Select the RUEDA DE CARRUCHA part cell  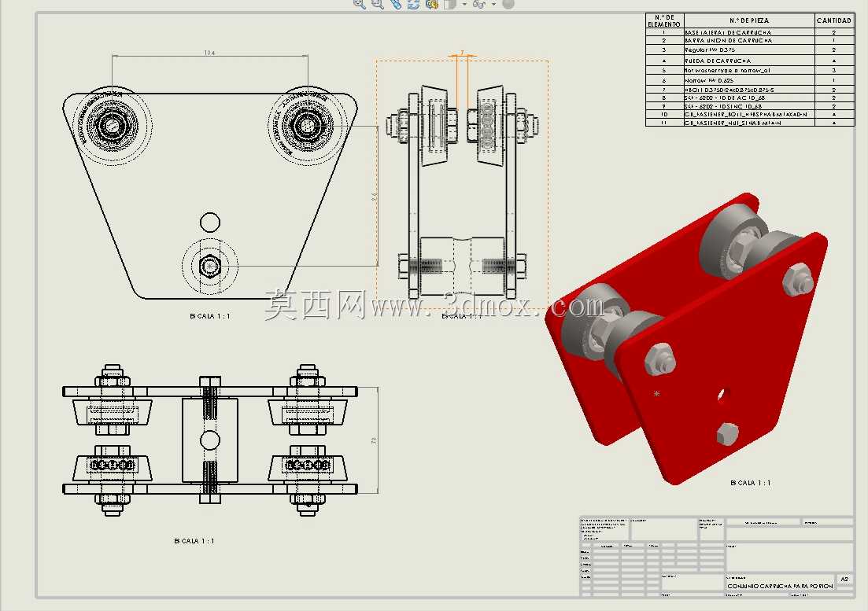[x=749, y=61]
